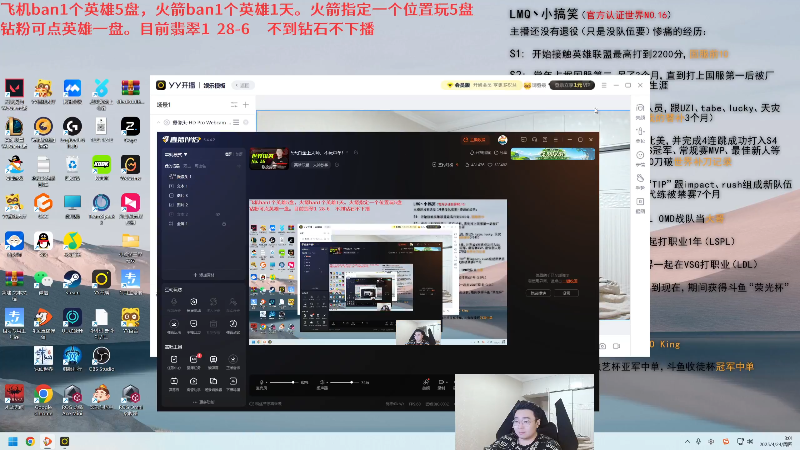Image resolution: width=800 pixels, height=450 pixels.
Task: Open the This PC monitor icon
Action: 72,204
